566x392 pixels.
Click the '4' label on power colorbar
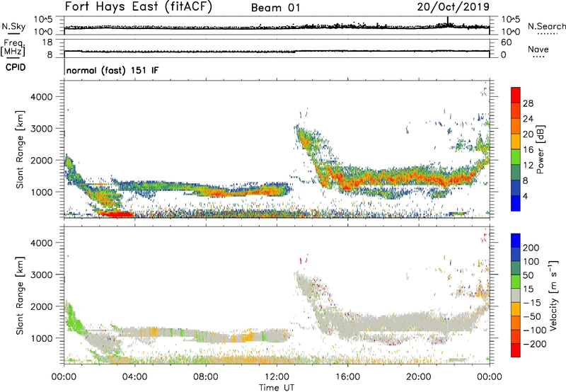coord(525,196)
